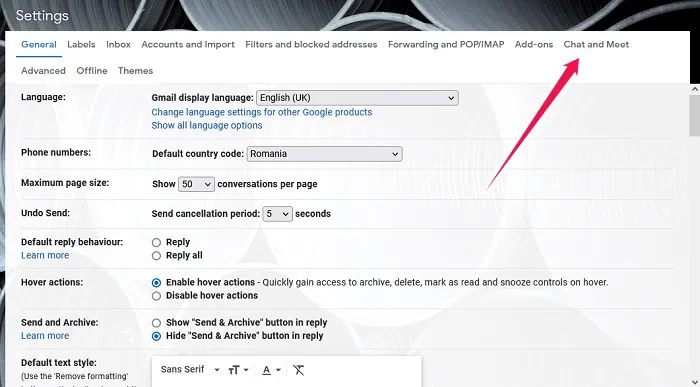Click Change language settings for other Google products
The width and height of the screenshot is (700, 387).
pyautogui.click(x=262, y=112)
